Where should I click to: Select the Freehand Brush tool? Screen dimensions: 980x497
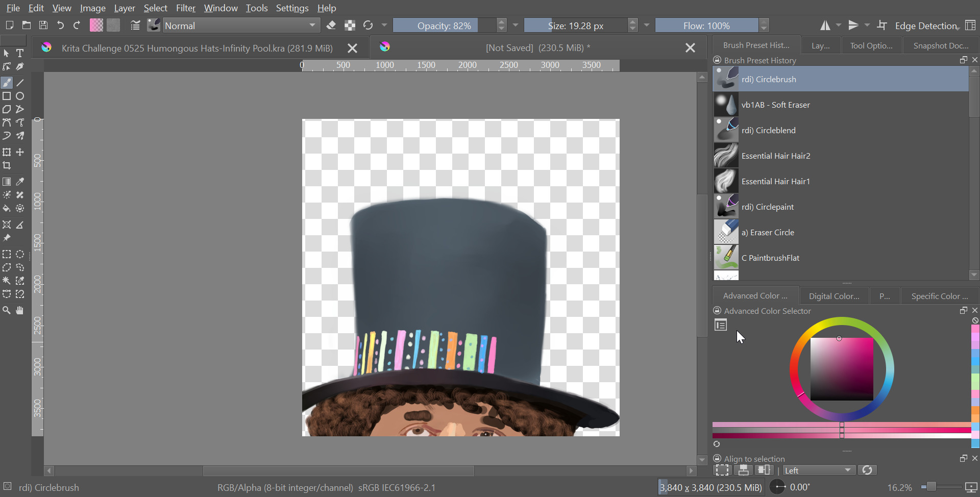pyautogui.click(x=7, y=83)
